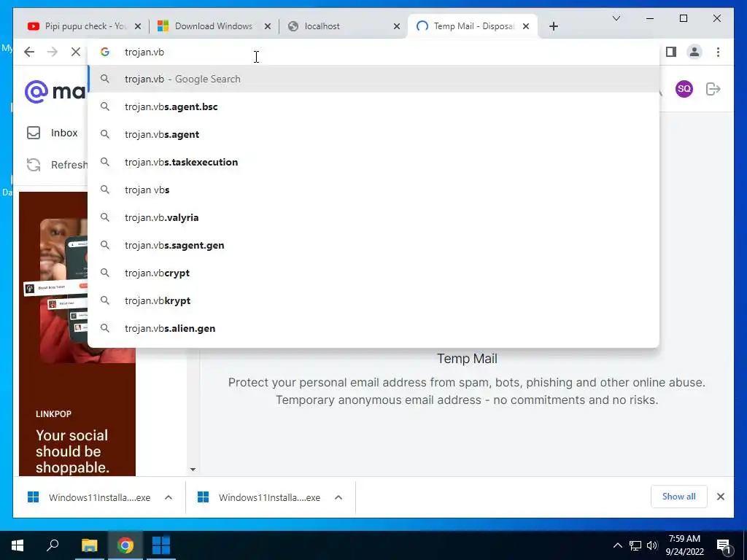Expand options for second Windows11 installer download

pyautogui.click(x=338, y=497)
